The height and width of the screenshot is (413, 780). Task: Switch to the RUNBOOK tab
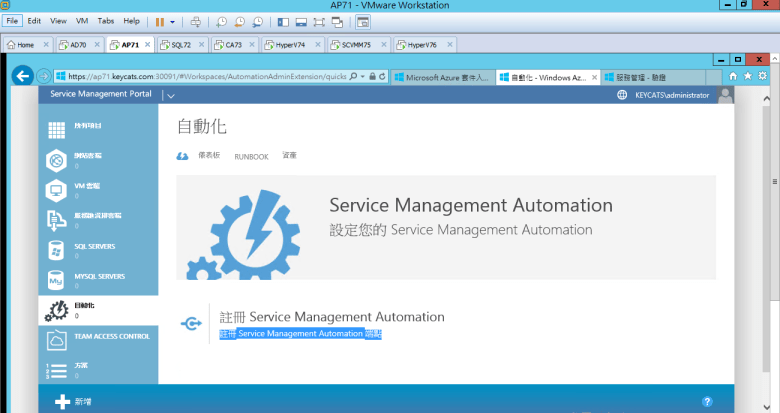[x=251, y=157]
